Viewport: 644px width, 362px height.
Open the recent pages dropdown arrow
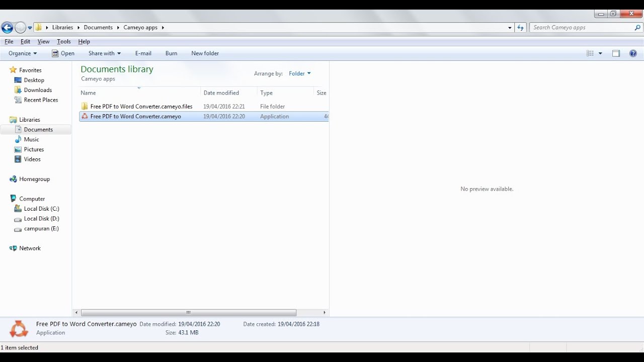pyautogui.click(x=30, y=28)
